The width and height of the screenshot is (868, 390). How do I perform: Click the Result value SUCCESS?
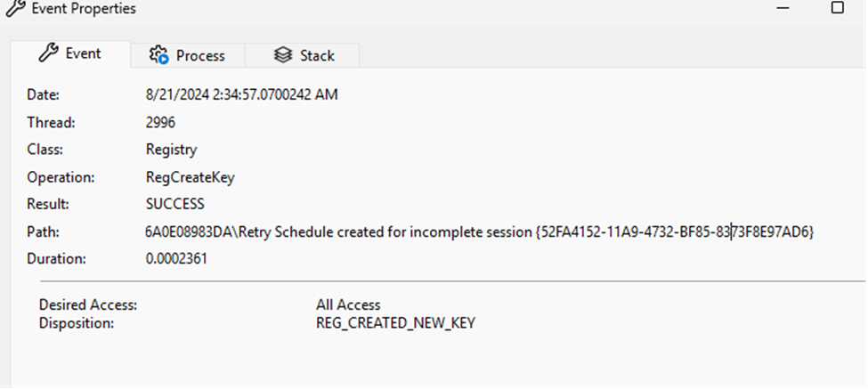(174, 204)
